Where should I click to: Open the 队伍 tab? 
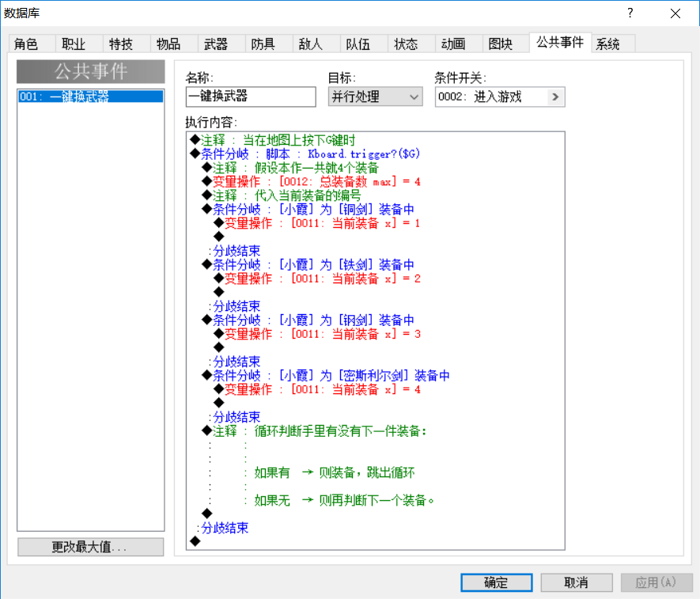(x=363, y=44)
